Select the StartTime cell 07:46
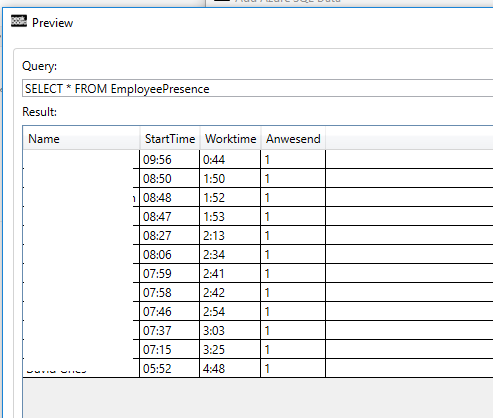The width and height of the screenshot is (493, 418). (x=169, y=311)
